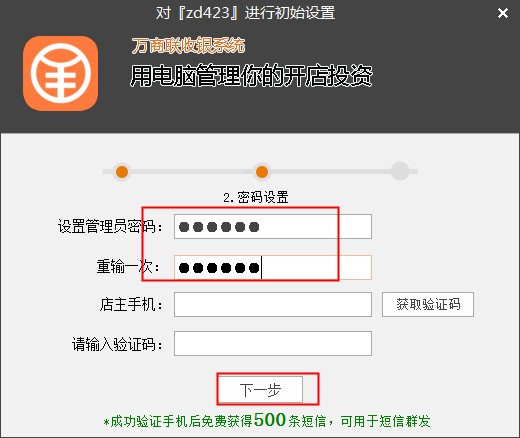Select the second orange step dot

pyautogui.click(x=262, y=172)
